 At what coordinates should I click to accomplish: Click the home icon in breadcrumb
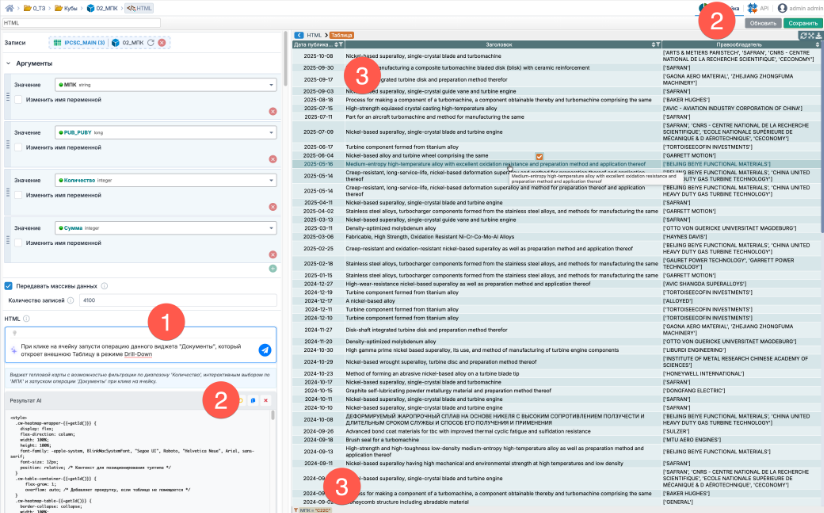click(x=8, y=7)
